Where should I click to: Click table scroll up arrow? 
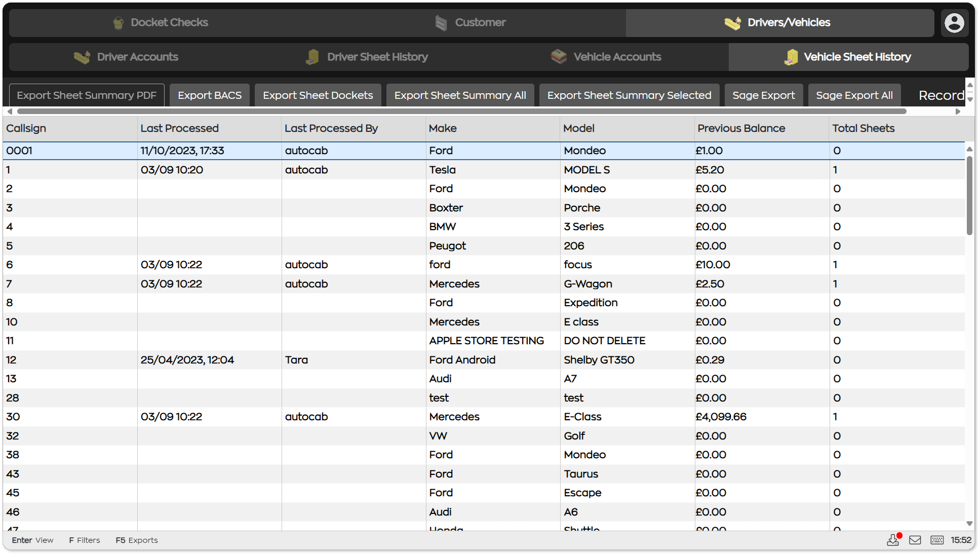click(x=969, y=149)
